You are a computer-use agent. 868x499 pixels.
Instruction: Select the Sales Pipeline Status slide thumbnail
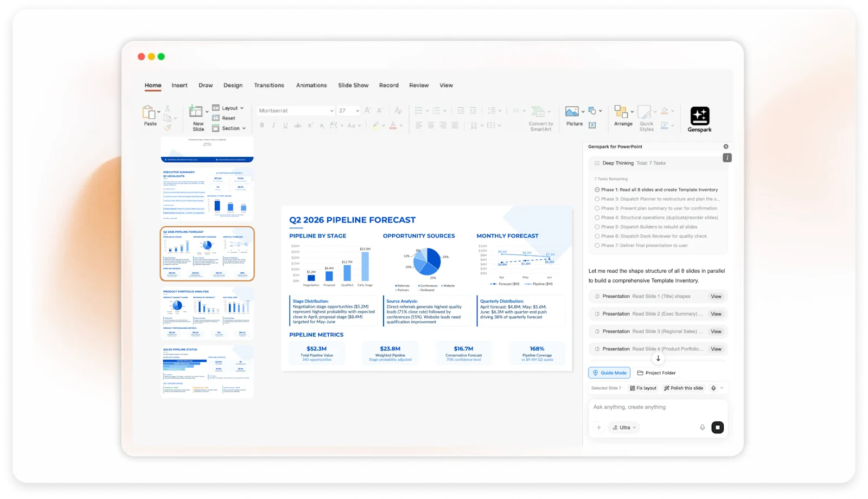click(x=207, y=372)
